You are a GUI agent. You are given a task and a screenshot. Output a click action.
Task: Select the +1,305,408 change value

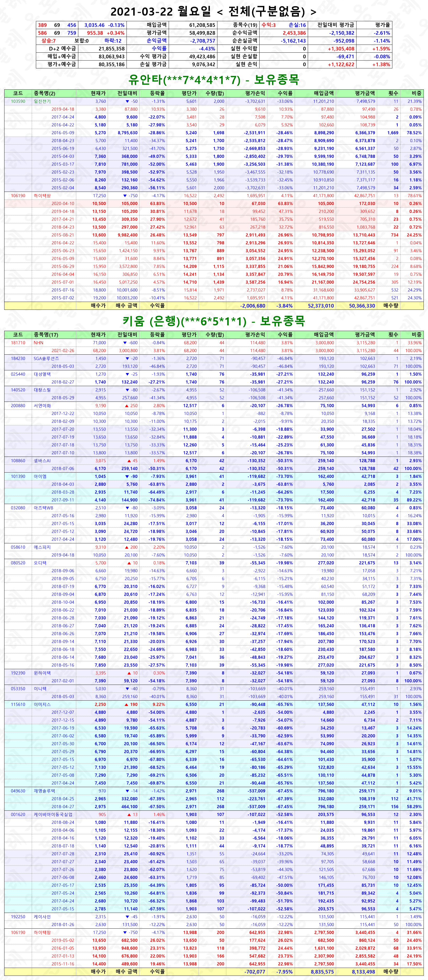(341, 49)
